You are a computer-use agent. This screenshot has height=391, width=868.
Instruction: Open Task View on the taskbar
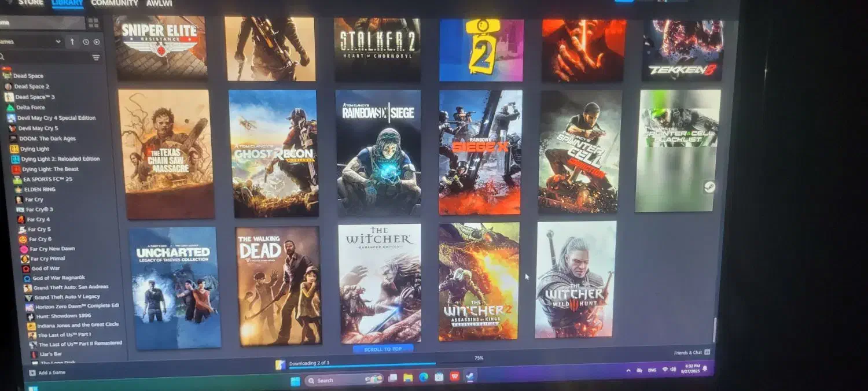pos(393,378)
